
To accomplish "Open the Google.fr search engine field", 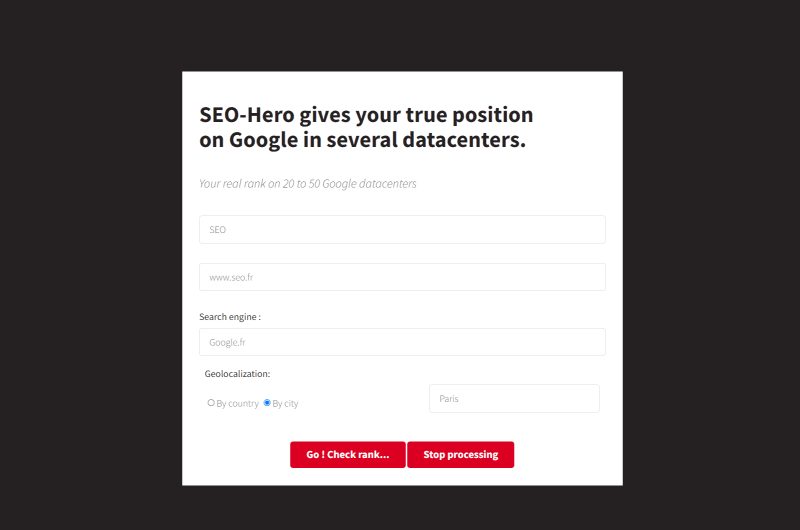I will coord(402,342).
